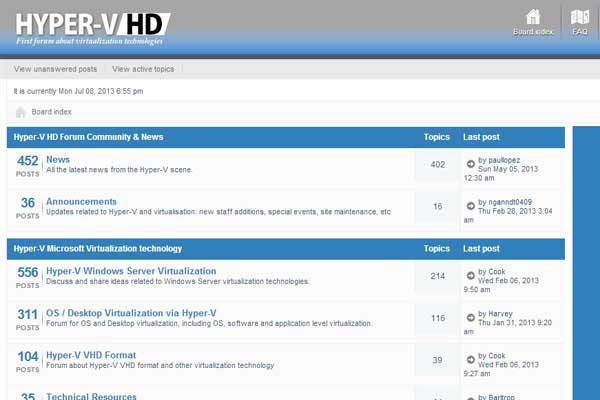This screenshot has height=400, width=600.
Task: Click the 39 topics count
Action: tap(438, 360)
